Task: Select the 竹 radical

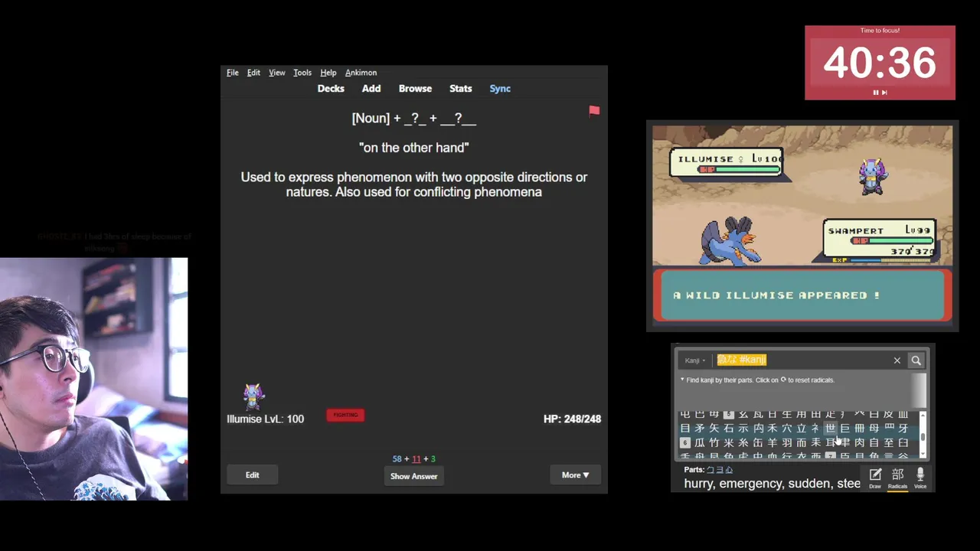Action: (x=714, y=443)
